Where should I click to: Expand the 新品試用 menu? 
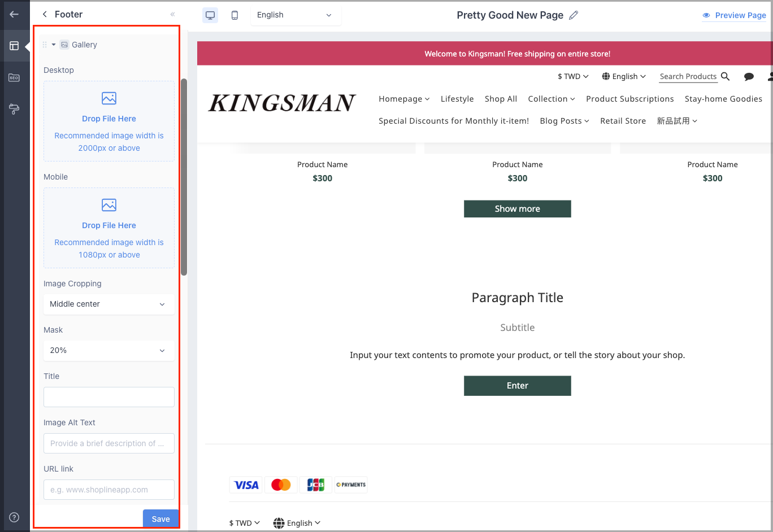pyautogui.click(x=677, y=121)
